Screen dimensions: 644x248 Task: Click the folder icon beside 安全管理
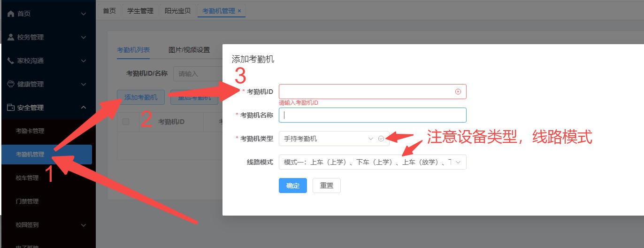pos(11,108)
